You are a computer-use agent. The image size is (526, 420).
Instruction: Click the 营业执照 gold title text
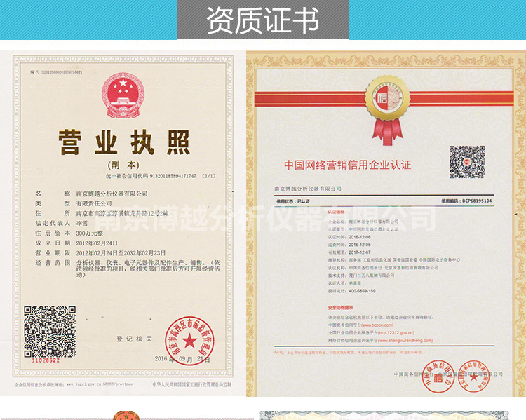pos(124,142)
